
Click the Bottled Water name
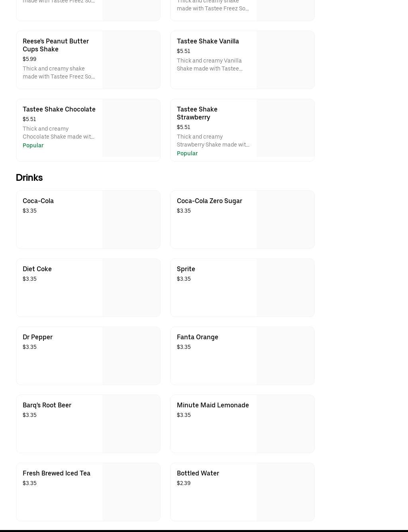click(198, 473)
